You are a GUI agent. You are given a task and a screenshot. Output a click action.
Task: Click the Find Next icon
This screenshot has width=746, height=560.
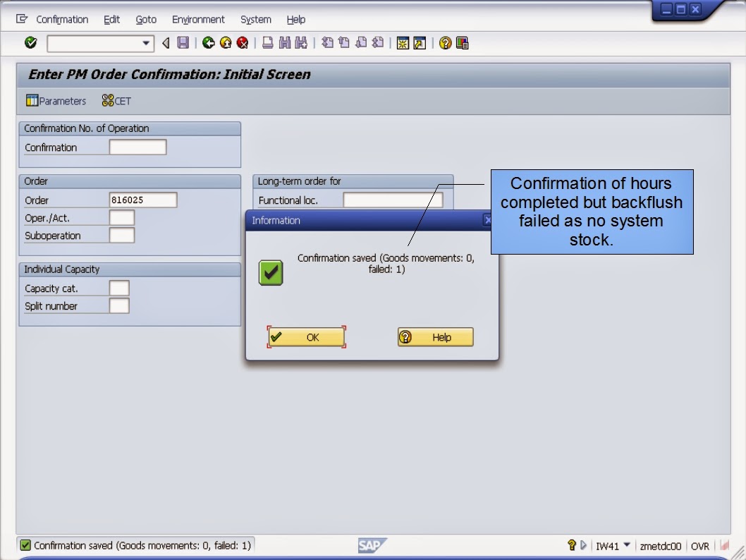click(x=300, y=43)
